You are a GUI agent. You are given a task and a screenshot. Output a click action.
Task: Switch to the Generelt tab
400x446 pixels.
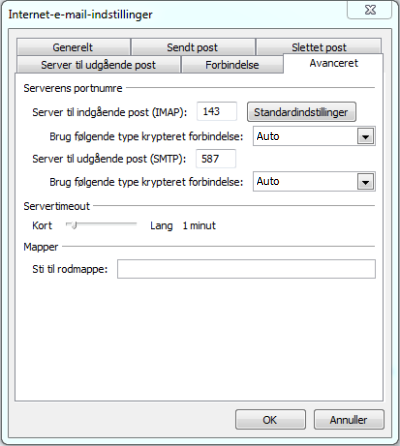(73, 47)
